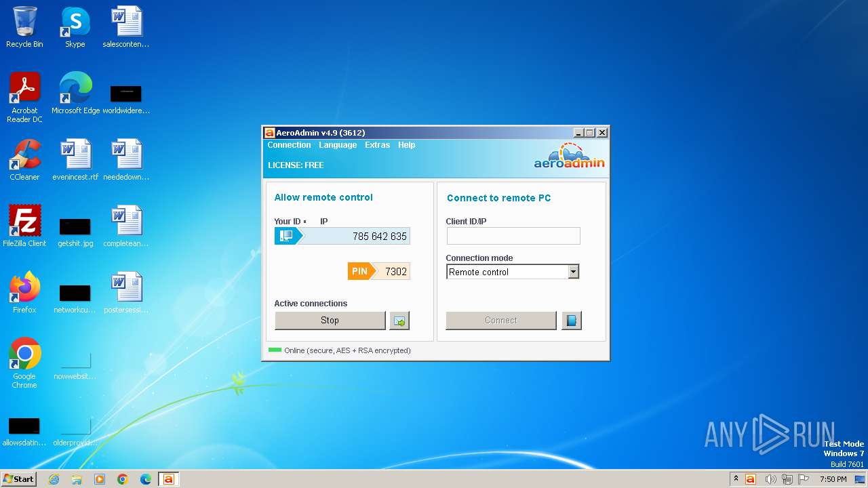Select the allowsdatin desktop file
This screenshot has height=488, width=868.
click(x=24, y=432)
